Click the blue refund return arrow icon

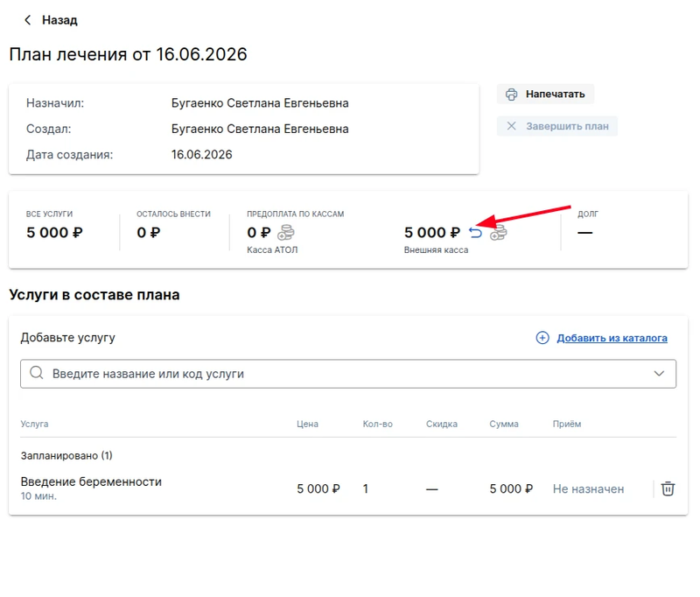tap(475, 233)
